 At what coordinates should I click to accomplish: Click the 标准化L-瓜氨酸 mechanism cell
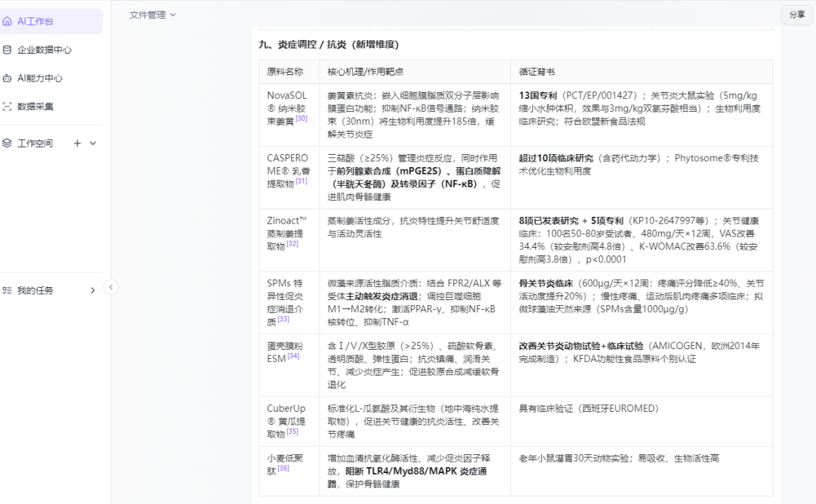(415, 422)
